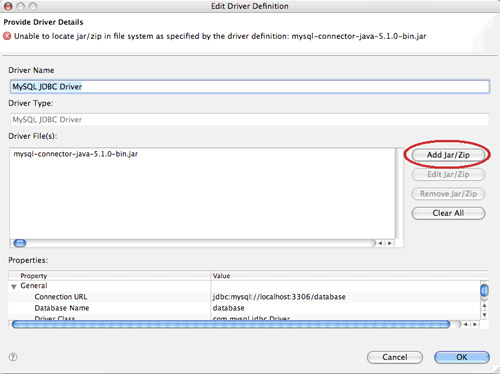Click the Property column header
The height and width of the screenshot is (374, 500).
[x=110, y=276]
